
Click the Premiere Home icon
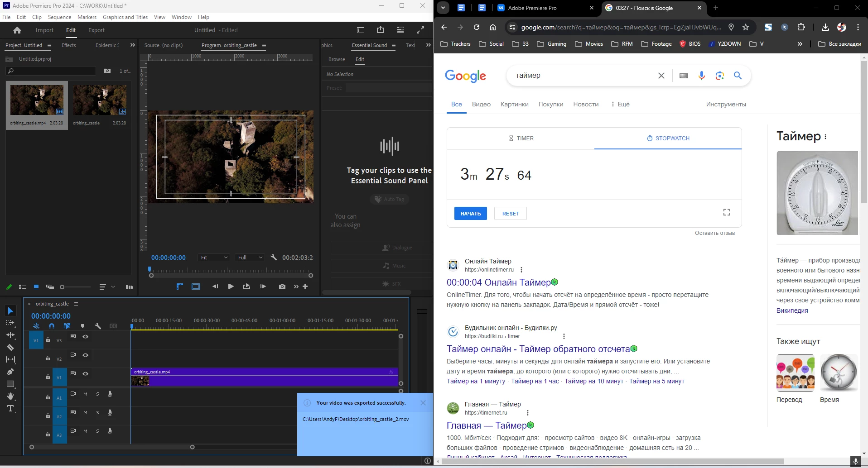click(x=17, y=30)
